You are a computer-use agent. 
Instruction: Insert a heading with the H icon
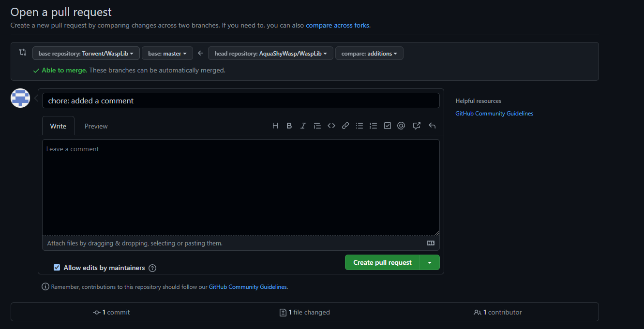(x=275, y=126)
